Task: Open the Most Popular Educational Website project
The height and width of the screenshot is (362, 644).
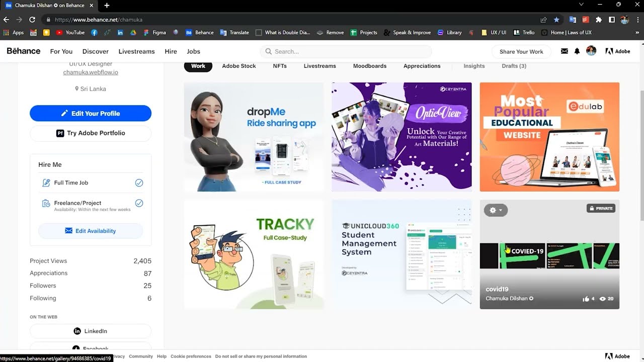Action: [549, 137]
